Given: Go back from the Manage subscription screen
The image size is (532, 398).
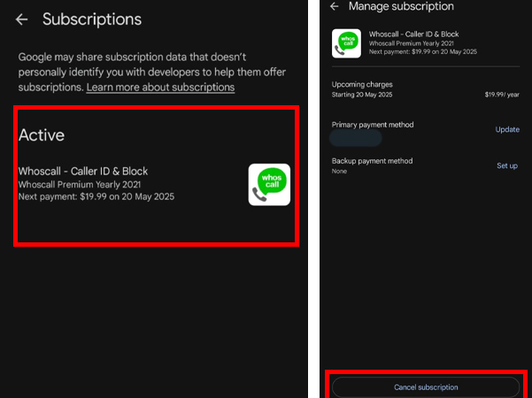Looking at the screenshot, I should [x=335, y=6].
